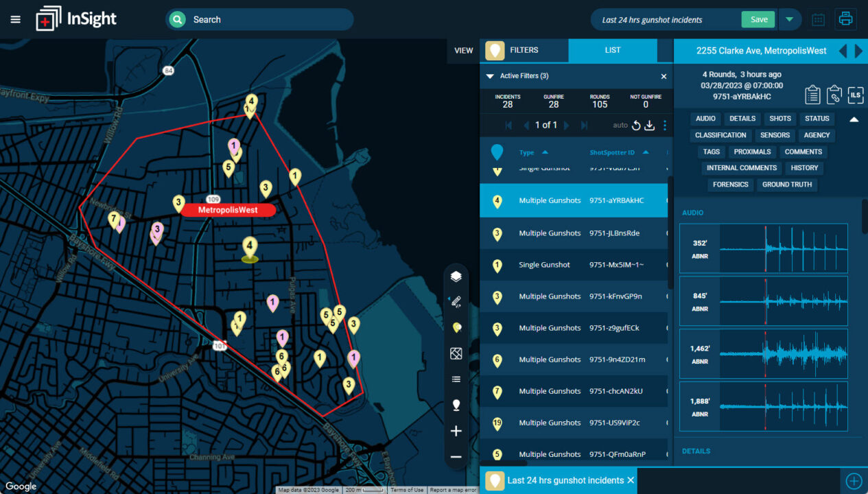Open the map layers tool

(x=456, y=277)
